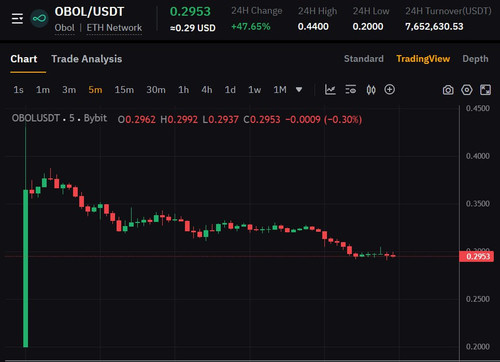This screenshot has width=500, height=362.
Task: Click the close value C0.2953 in legend
Action: [262, 120]
